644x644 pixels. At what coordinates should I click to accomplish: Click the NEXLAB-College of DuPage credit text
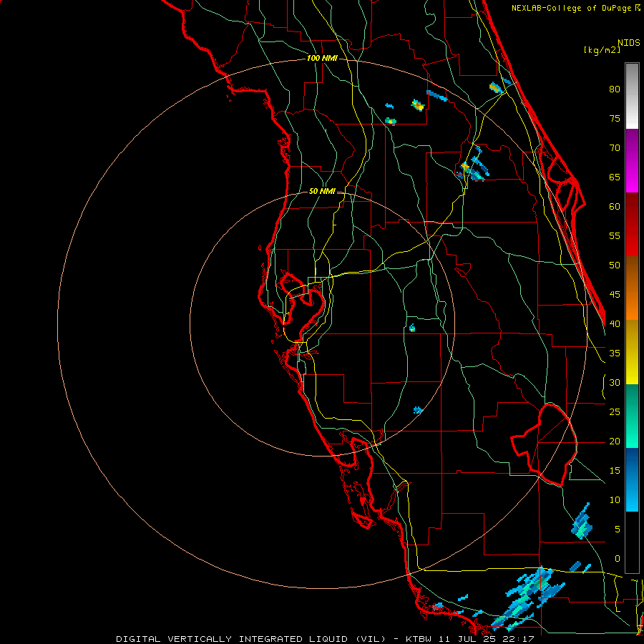point(575,8)
